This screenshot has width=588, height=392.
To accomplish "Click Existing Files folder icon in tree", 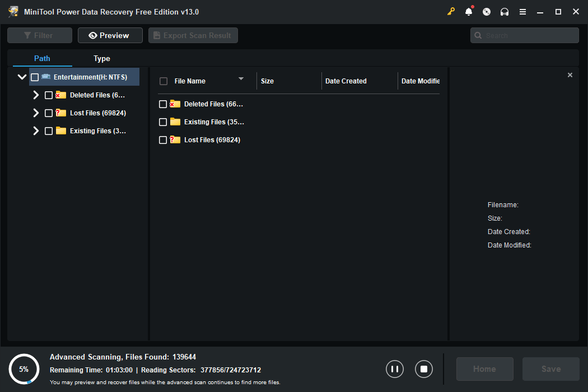I will 60,131.
